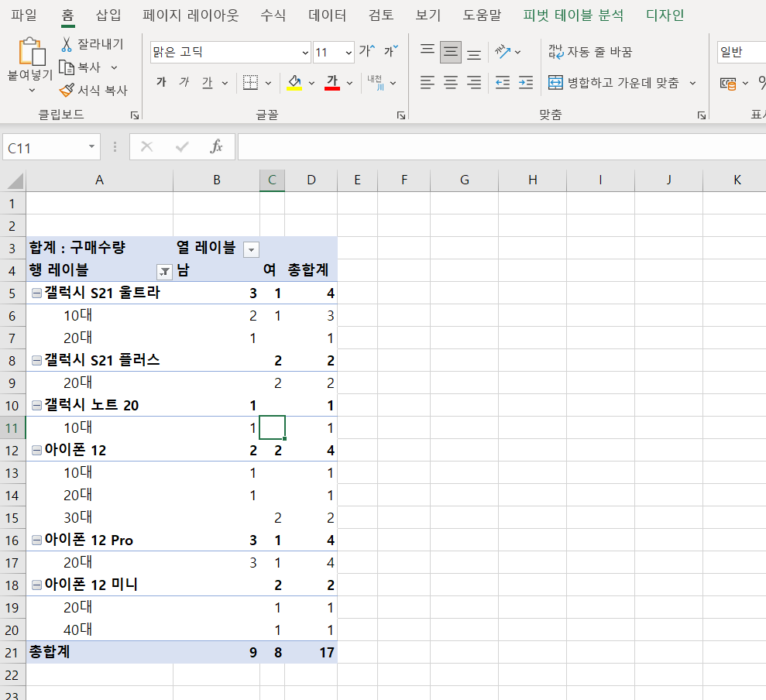Open the font group dialog launcher
The image size is (766, 700).
point(401,115)
